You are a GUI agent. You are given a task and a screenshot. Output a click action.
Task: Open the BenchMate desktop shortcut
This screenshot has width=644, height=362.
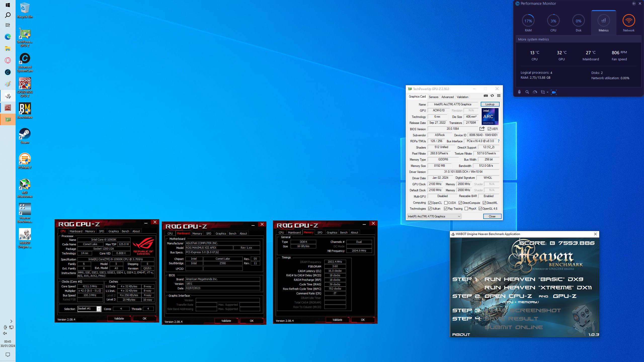coord(25,111)
